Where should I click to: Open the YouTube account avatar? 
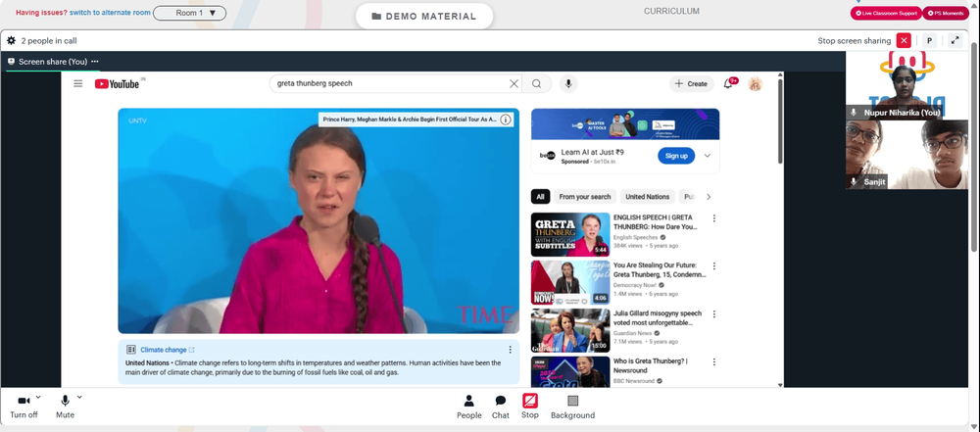[755, 84]
